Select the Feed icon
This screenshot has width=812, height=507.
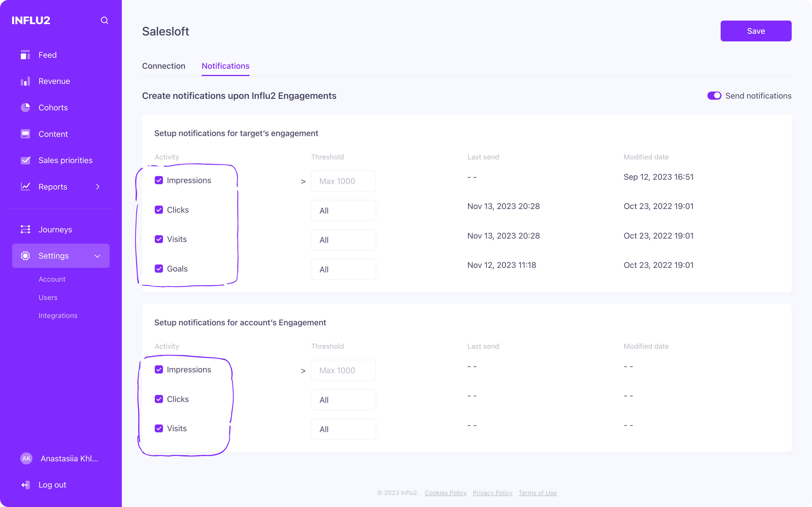[25, 55]
